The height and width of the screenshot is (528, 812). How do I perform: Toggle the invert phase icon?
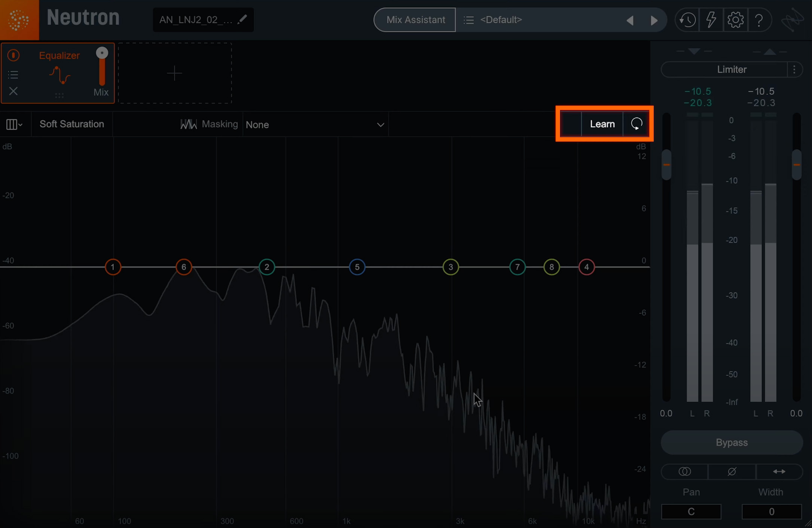click(732, 471)
